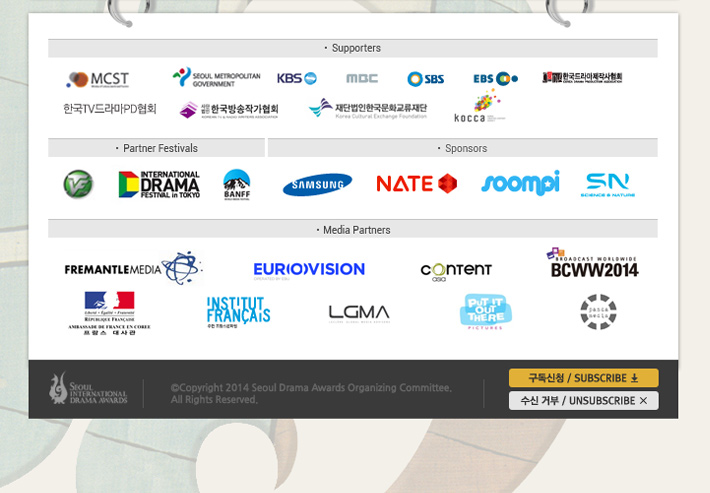Click the soompi logo

(520, 183)
